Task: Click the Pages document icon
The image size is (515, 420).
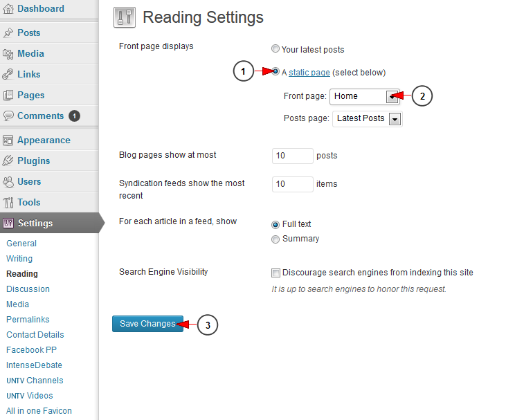Action: click(x=8, y=95)
